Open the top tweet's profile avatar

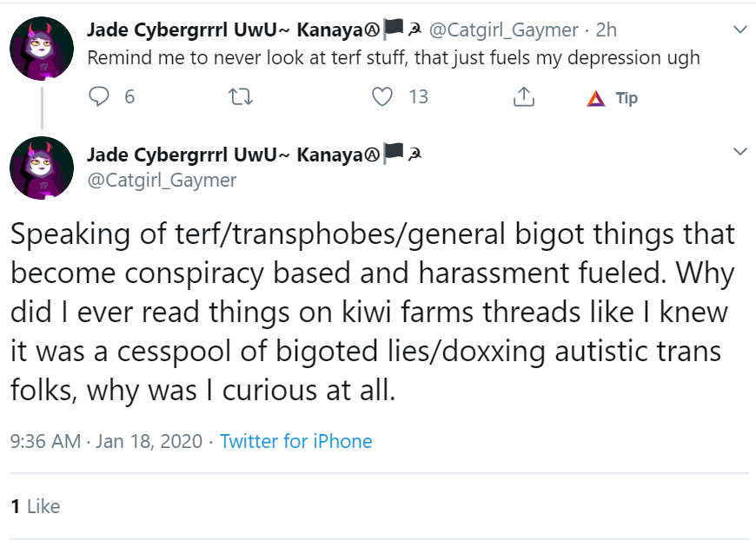tap(42, 48)
